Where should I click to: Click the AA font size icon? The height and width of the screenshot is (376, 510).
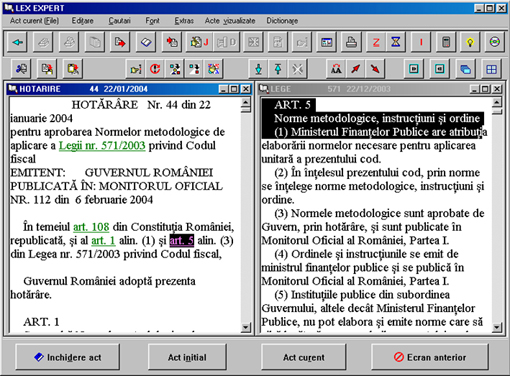tap(336, 69)
